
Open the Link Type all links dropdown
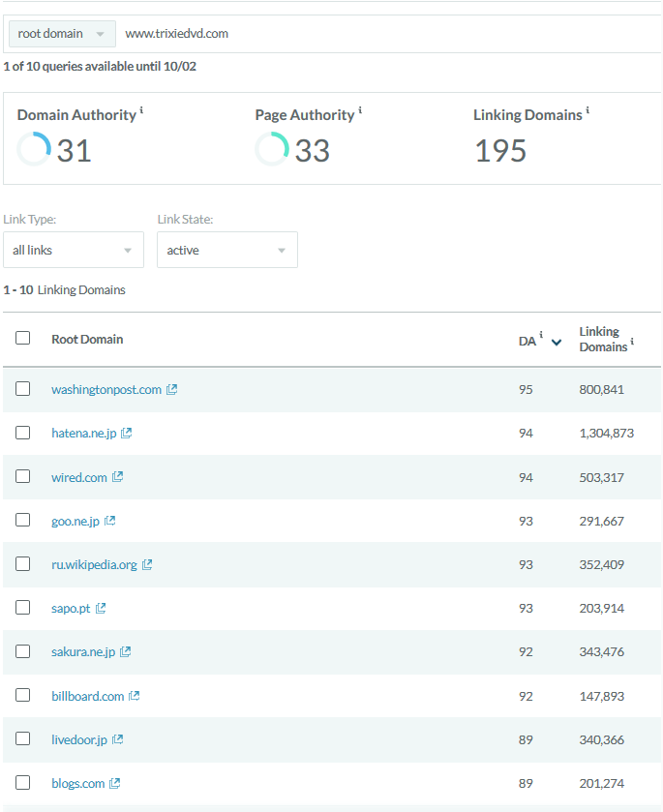tap(74, 250)
